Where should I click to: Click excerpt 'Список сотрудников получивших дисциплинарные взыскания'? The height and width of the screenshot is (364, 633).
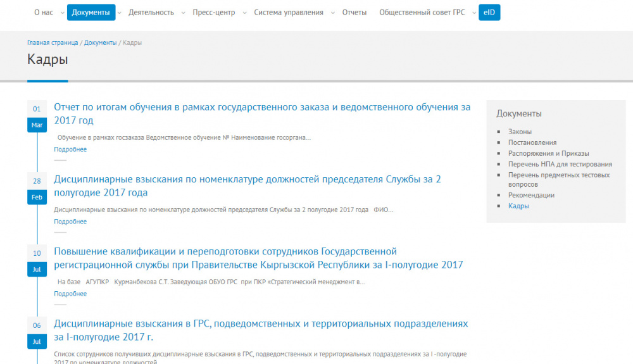[260, 358]
